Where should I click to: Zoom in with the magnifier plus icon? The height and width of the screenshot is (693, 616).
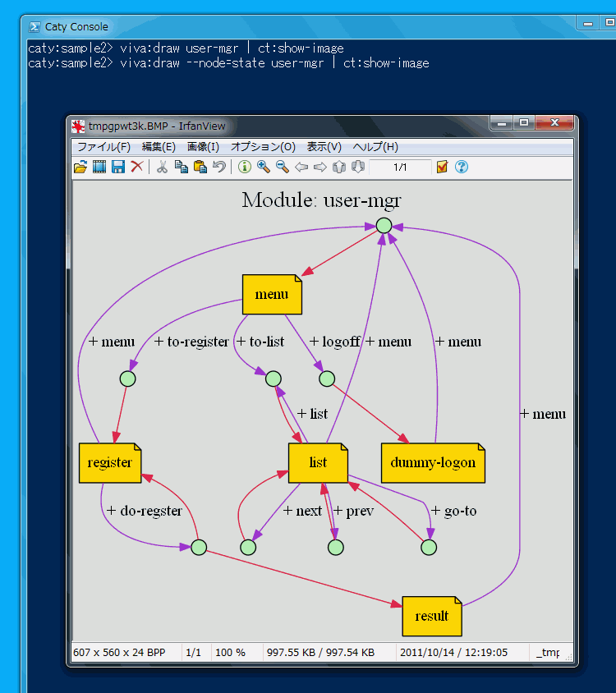coord(263,168)
